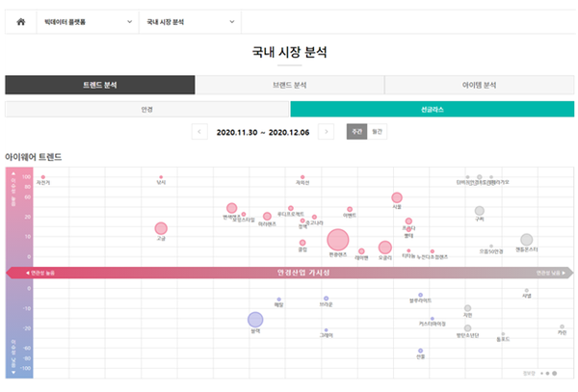The width and height of the screenshot is (578, 392).
Task: Click the pink 시력 bubble
Action: pos(397,197)
